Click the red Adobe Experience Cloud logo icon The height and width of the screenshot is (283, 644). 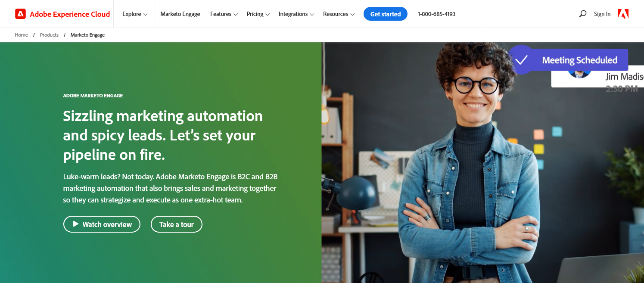[x=20, y=14]
